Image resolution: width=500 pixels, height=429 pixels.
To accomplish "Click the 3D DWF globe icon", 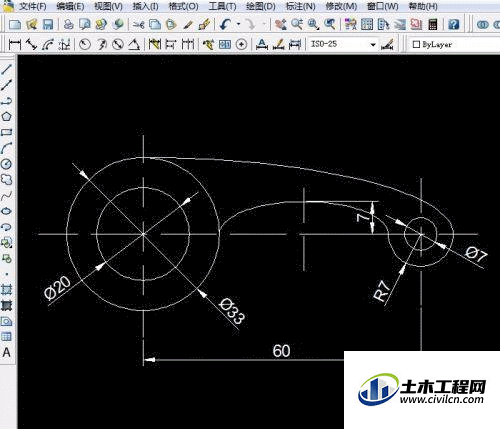I will click(118, 24).
